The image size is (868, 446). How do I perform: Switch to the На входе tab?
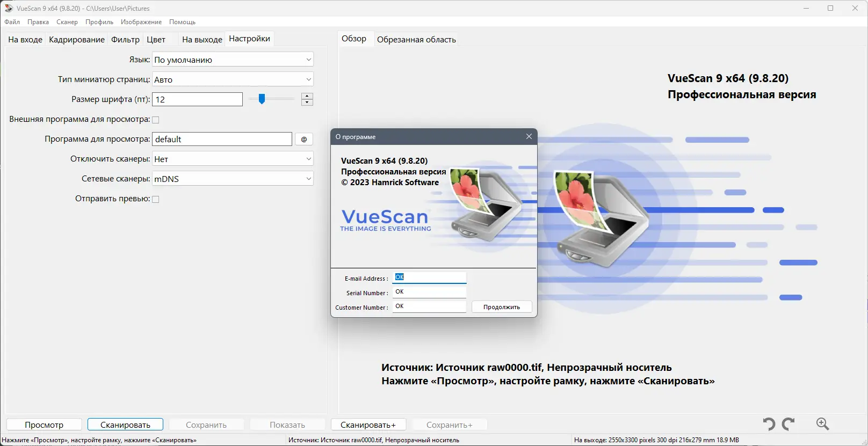pyautogui.click(x=25, y=39)
